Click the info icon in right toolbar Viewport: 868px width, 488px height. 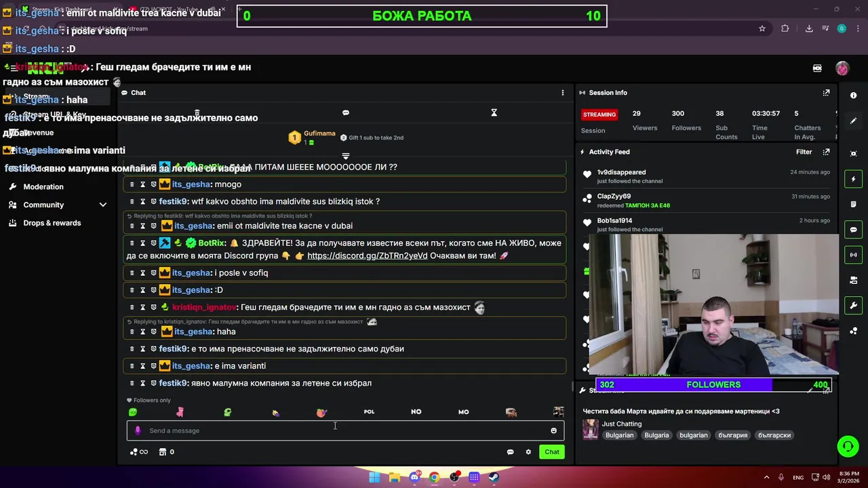(x=854, y=96)
